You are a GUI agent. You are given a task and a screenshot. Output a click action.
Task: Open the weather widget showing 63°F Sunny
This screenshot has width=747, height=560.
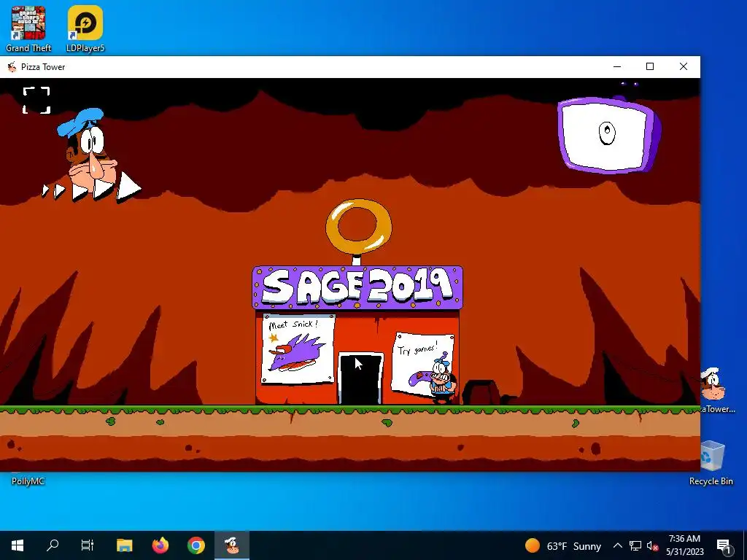[563, 545]
